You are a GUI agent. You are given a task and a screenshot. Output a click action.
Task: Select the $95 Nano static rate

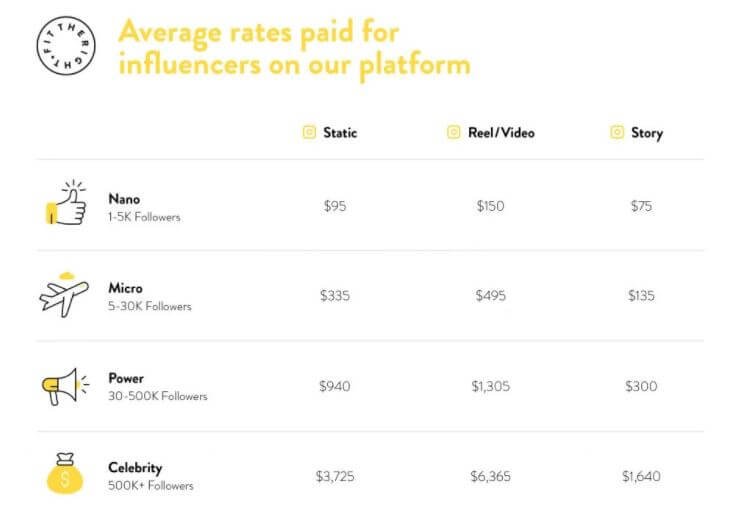click(335, 206)
